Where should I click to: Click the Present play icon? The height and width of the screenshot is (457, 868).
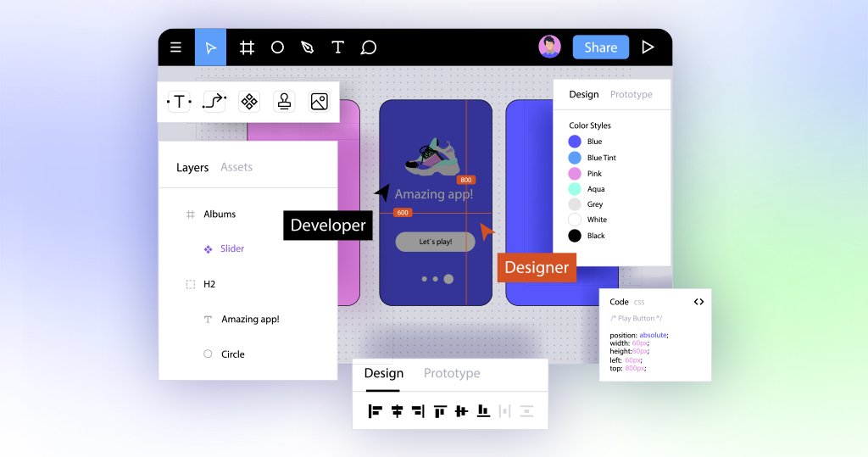point(648,47)
